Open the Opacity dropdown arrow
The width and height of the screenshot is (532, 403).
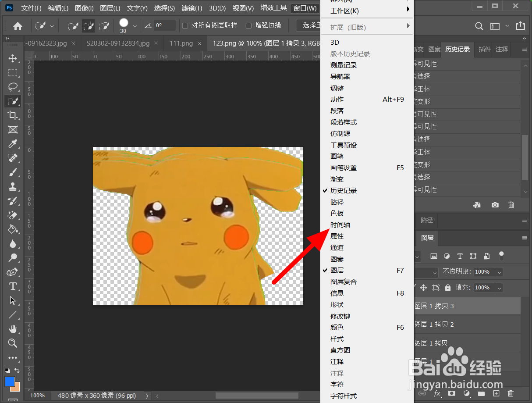coord(499,272)
